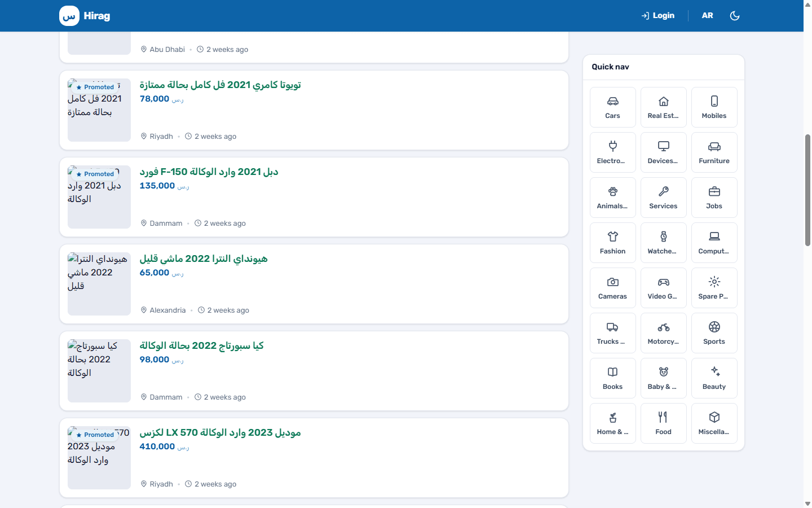Open the Video Games category tile

663,288
